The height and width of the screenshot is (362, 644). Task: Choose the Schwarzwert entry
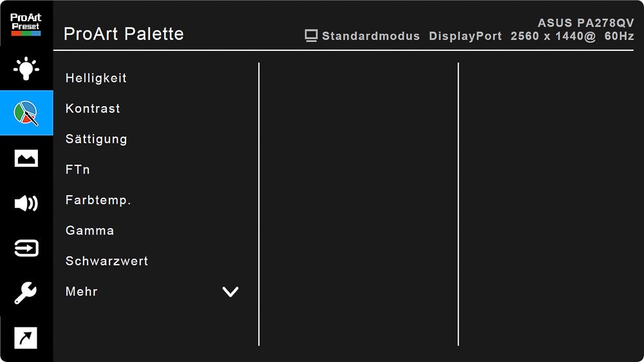pos(107,262)
